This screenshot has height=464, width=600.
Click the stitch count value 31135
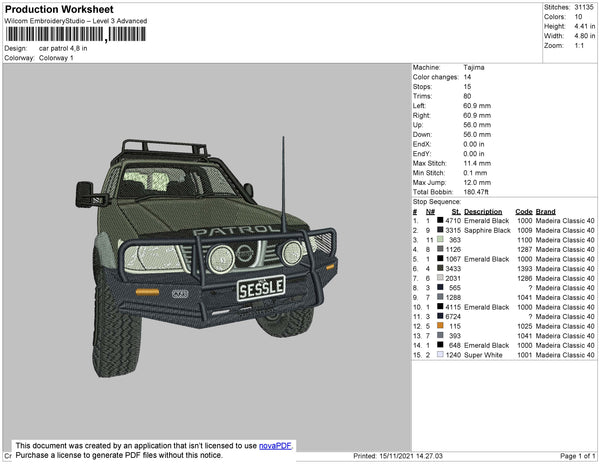[584, 7]
